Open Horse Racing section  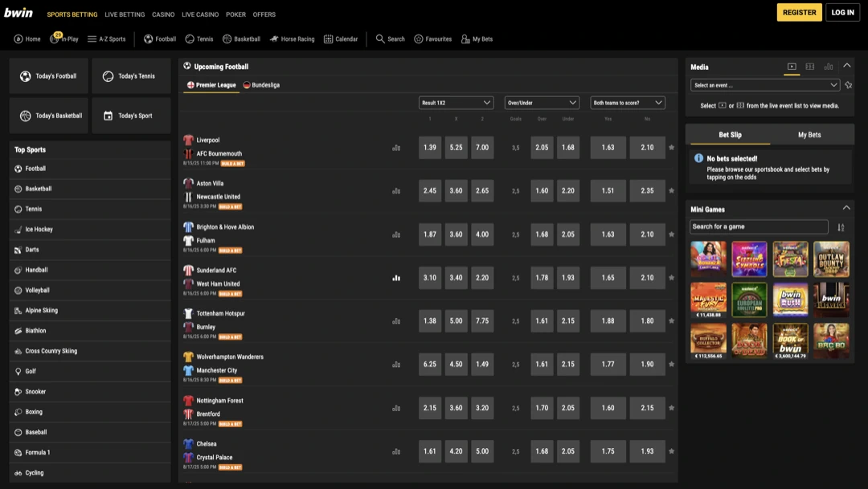pos(293,39)
